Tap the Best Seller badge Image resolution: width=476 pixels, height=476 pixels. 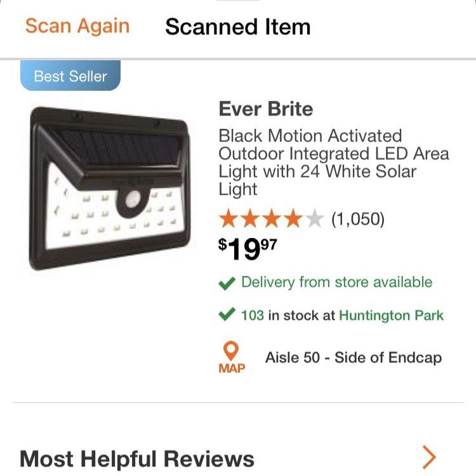coord(70,76)
